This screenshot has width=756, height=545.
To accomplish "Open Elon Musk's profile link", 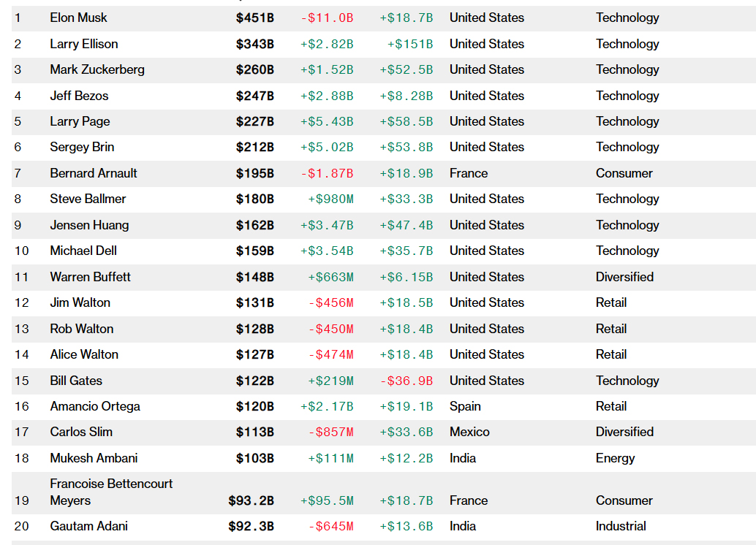I will [x=78, y=18].
